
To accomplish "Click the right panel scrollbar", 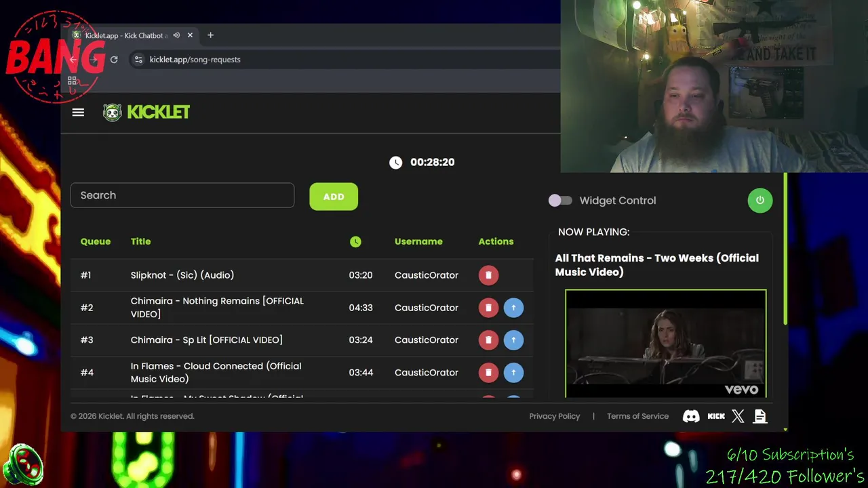I will [x=785, y=249].
